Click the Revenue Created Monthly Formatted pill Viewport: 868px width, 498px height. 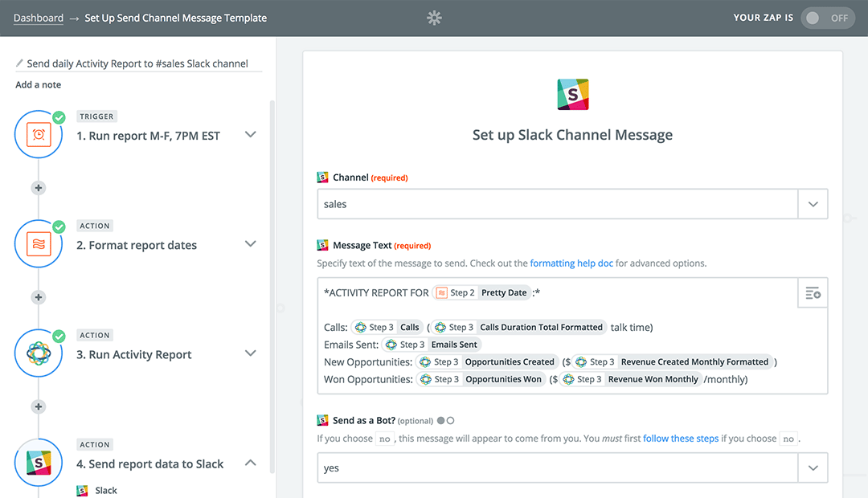click(x=672, y=362)
